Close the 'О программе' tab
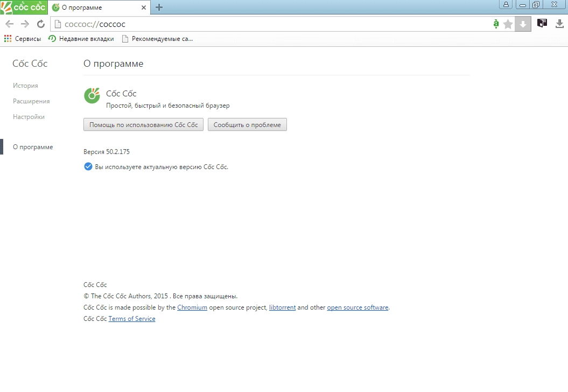 tap(144, 8)
